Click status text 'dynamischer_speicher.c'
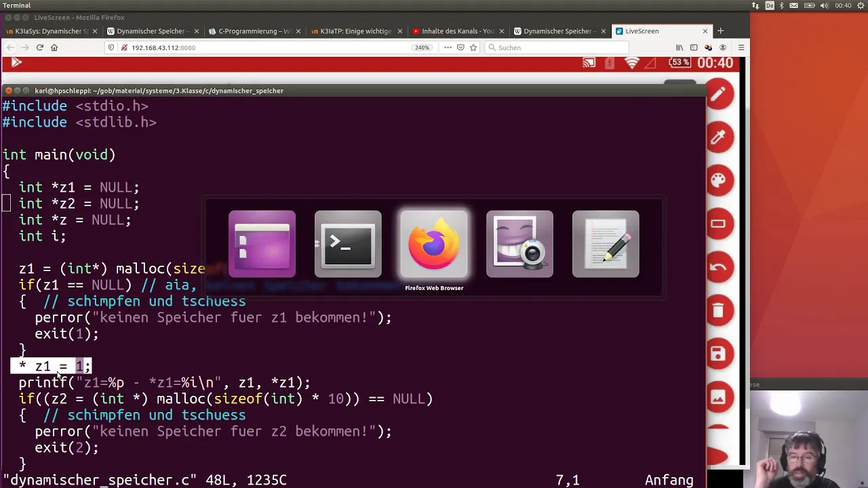This screenshot has width=868, height=488. click(x=100, y=480)
